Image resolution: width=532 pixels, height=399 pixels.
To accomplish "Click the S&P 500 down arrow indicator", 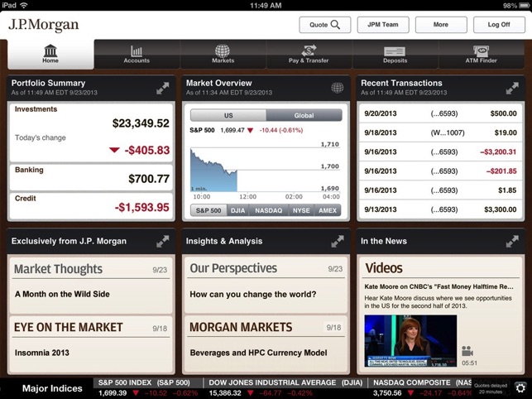I will pos(251,131).
